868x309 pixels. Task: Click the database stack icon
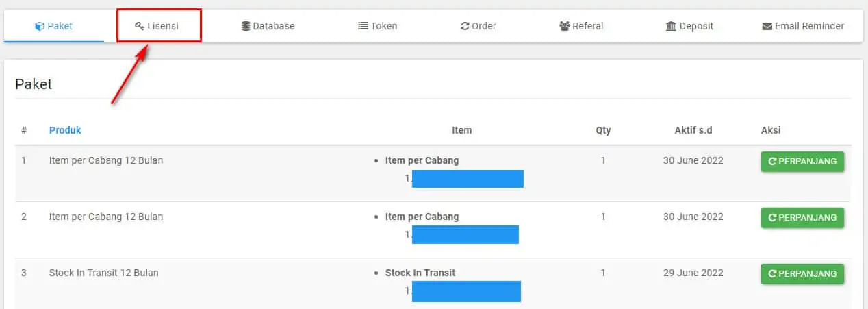(246, 26)
